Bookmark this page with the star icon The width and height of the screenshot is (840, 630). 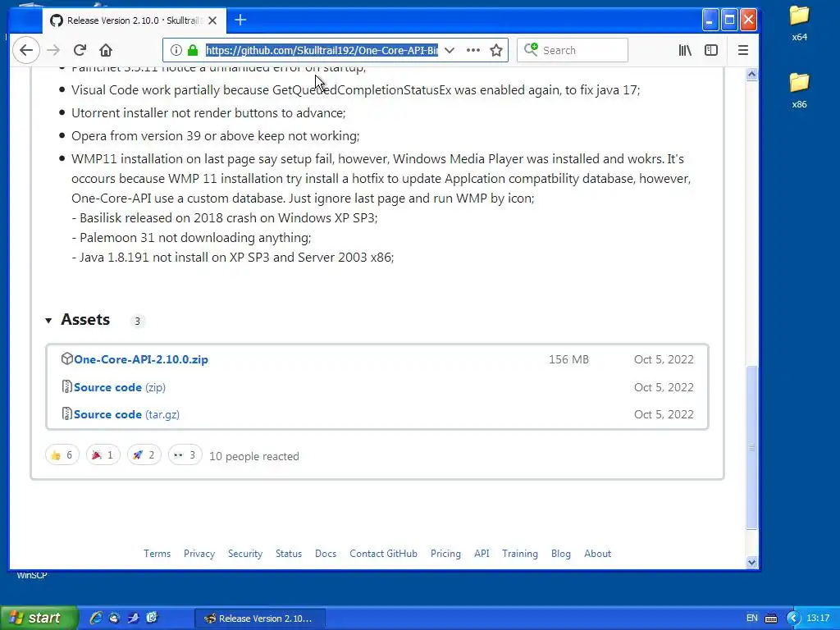point(496,50)
